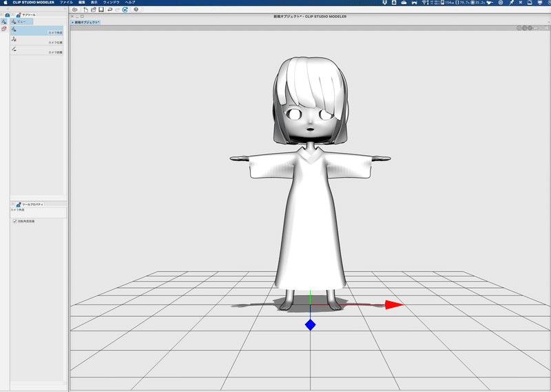
Task: Click the open file toolbar icon
Action: [93, 10]
